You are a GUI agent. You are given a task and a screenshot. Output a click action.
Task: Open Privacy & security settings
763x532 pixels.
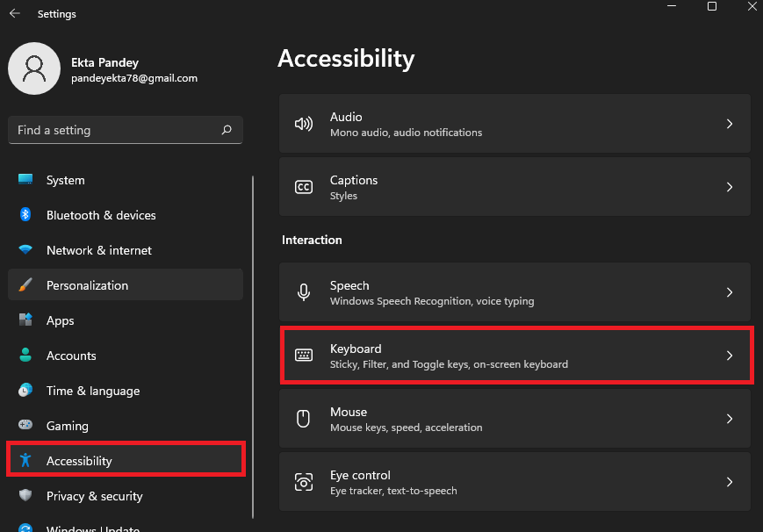pyautogui.click(x=94, y=496)
